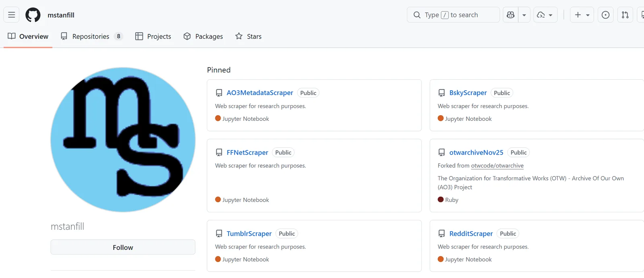Open the TumblrScraper repository
The height and width of the screenshot is (278, 644).
pyautogui.click(x=249, y=234)
